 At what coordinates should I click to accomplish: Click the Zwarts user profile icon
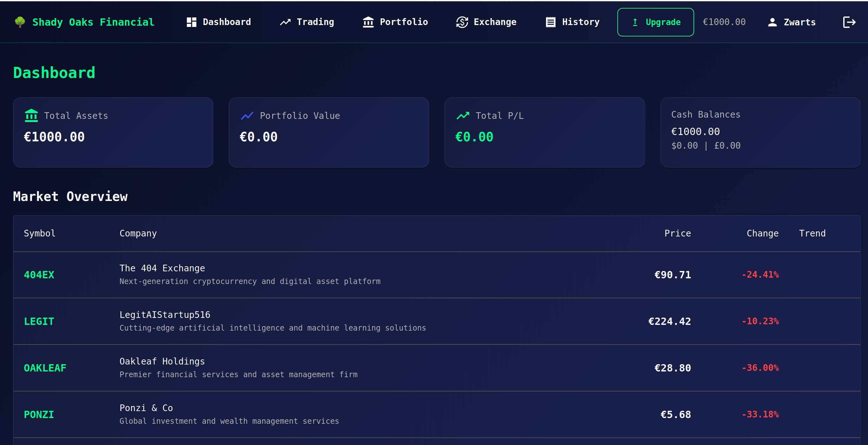(x=772, y=22)
